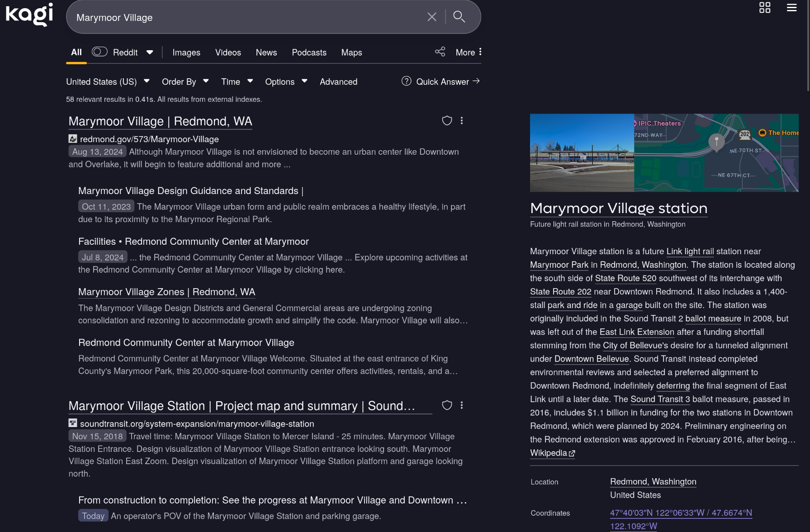Click the share results icon
Image resolution: width=810 pixels, height=532 pixels.
[x=440, y=52]
